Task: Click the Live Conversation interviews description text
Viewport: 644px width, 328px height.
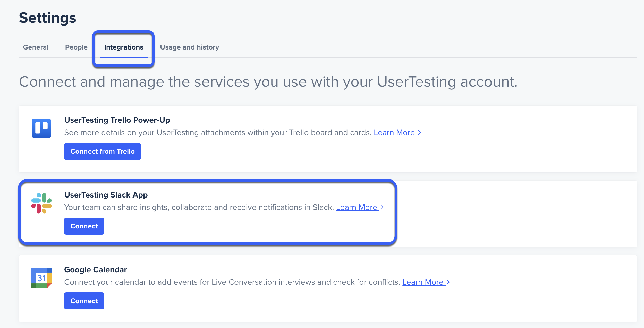Action: click(232, 282)
